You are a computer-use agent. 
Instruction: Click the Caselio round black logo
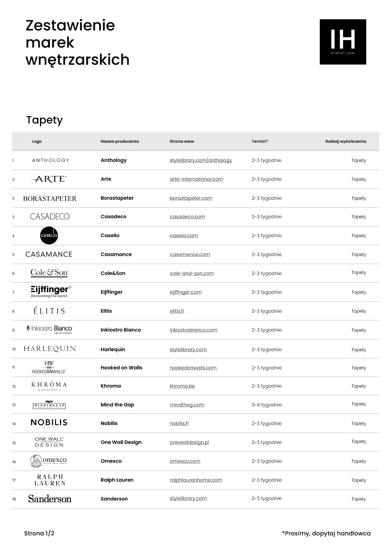pos(49,235)
